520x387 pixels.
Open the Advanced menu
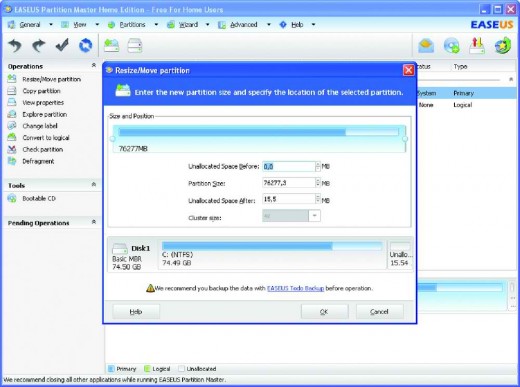[x=244, y=25]
